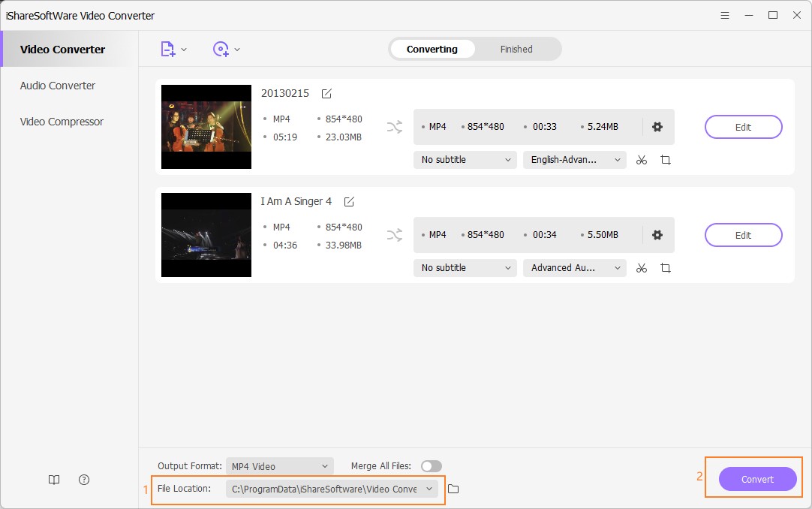Open the user guide book icon
This screenshot has width=812, height=509.
[x=53, y=479]
